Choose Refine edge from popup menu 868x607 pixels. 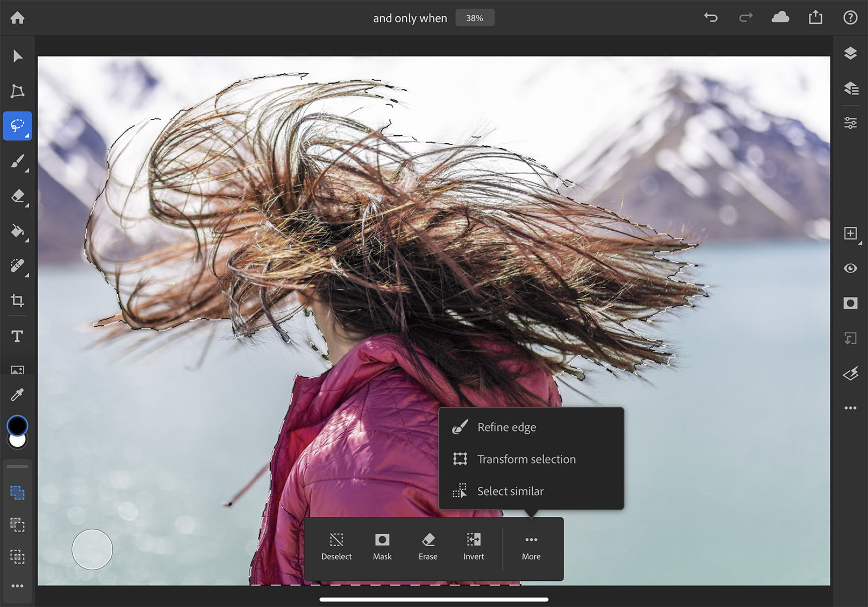pos(506,427)
